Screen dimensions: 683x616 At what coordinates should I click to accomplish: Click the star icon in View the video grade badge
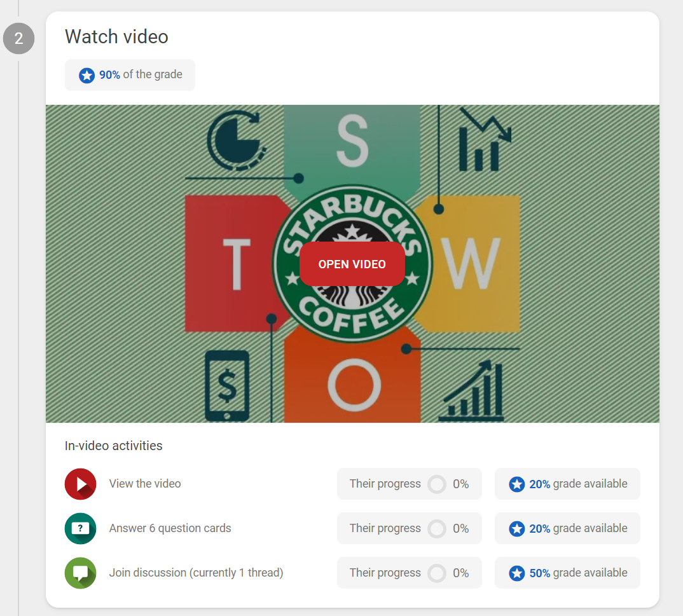point(517,484)
